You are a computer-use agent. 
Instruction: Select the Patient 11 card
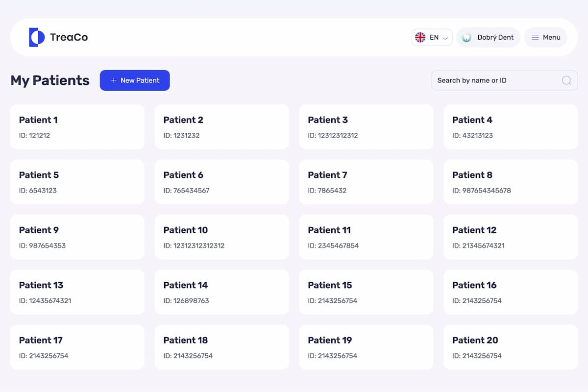tap(366, 237)
